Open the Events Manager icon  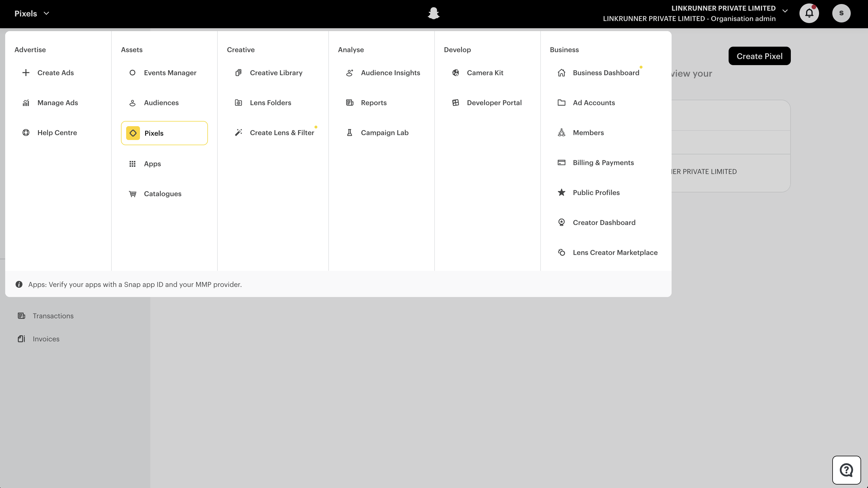[x=133, y=73]
